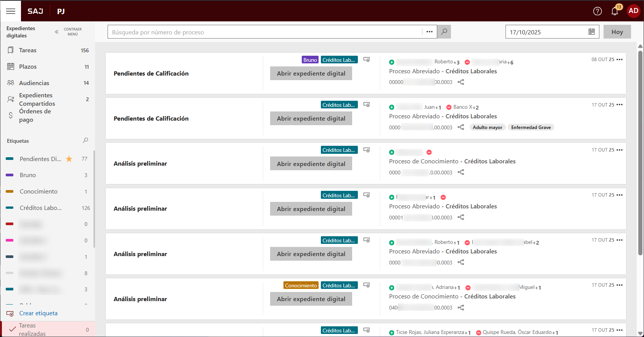Click related-processes icon in Roberto+1 row
The height and width of the screenshot is (337, 644).
[x=461, y=263]
